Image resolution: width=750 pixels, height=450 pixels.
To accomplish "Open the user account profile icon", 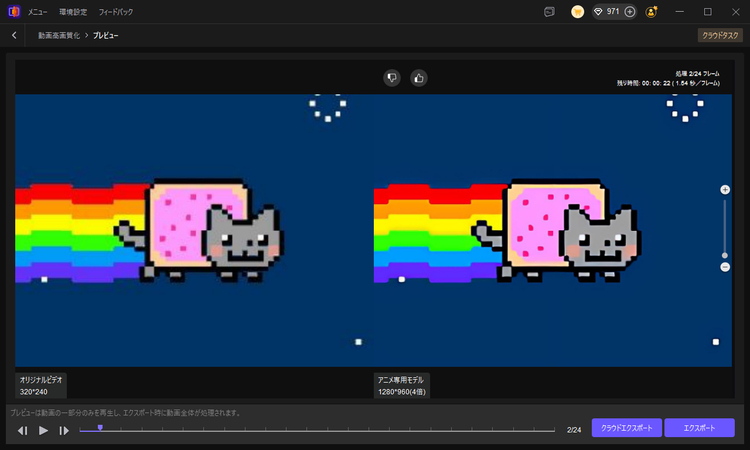I will pos(652,12).
